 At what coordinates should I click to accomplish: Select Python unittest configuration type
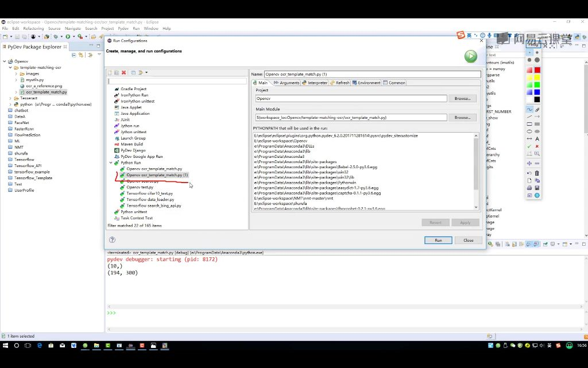point(134,212)
